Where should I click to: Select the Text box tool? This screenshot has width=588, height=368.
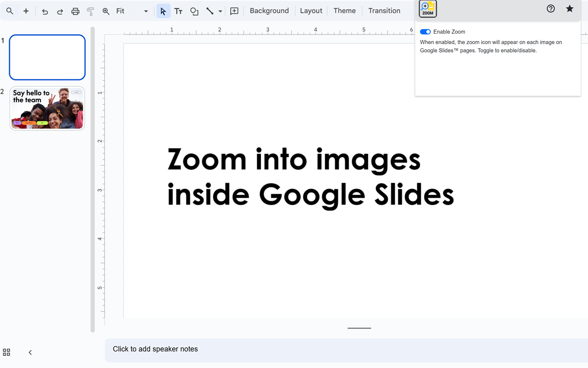[x=179, y=11]
